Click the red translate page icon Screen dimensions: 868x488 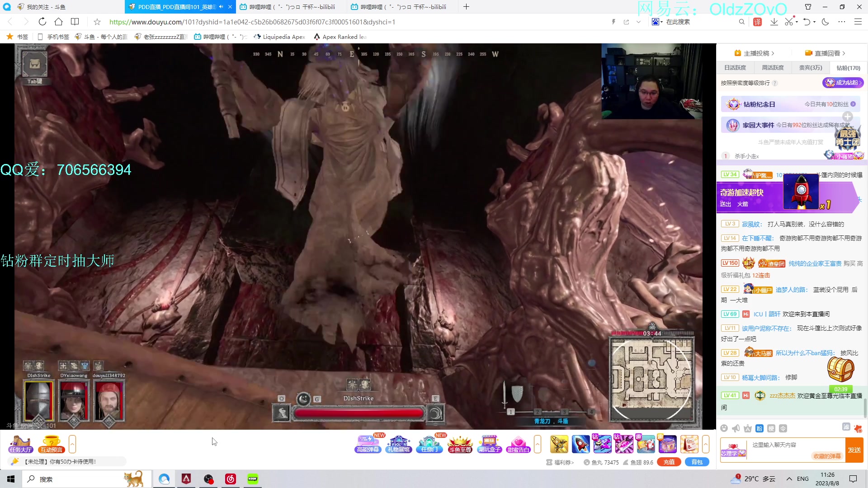pyautogui.click(x=758, y=22)
